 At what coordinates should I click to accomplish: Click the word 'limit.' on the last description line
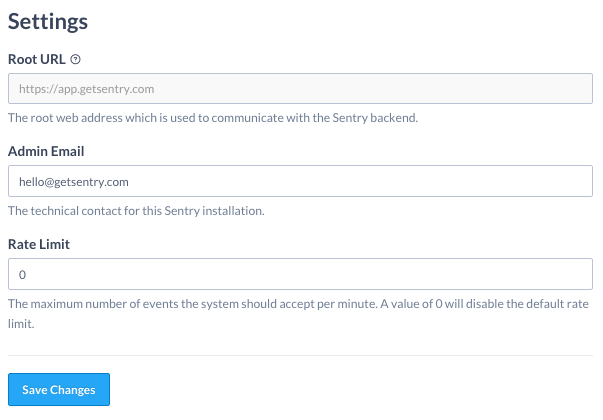click(x=20, y=324)
